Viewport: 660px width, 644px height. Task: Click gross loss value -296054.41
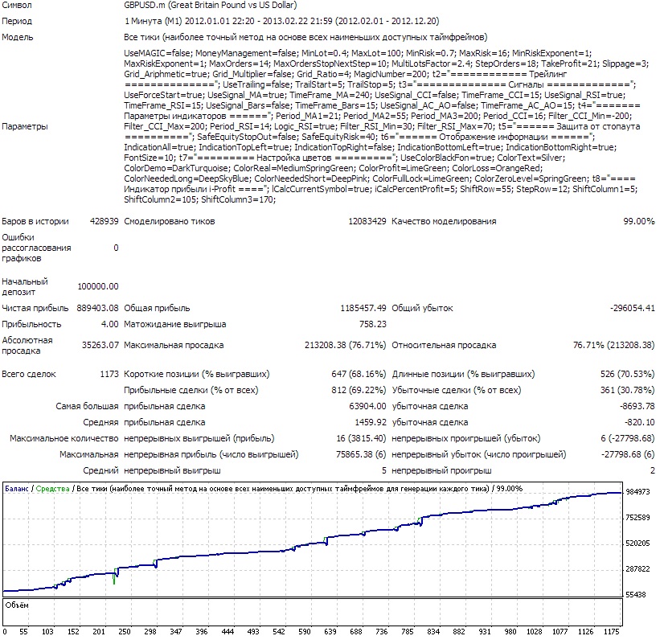(x=633, y=308)
